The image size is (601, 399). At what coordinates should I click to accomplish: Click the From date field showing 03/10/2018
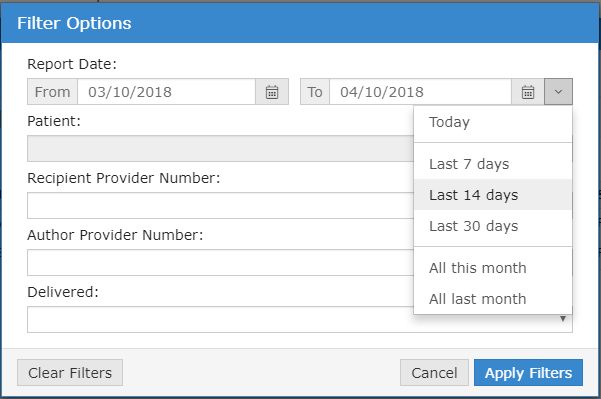[x=166, y=92]
